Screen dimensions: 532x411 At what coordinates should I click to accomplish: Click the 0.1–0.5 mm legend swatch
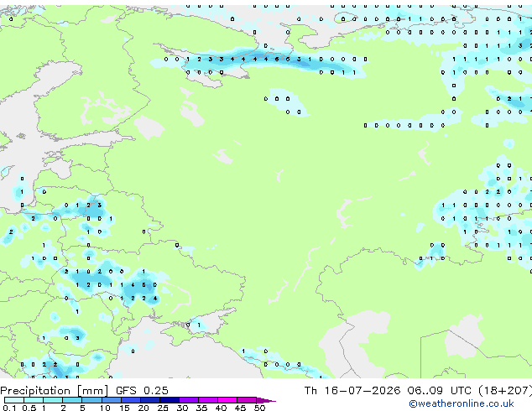coord(14,400)
